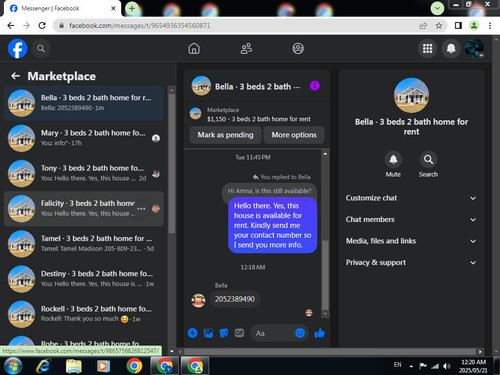Open Destiny conversation in Marketplace list
The width and height of the screenshot is (500, 375).
pos(84,279)
